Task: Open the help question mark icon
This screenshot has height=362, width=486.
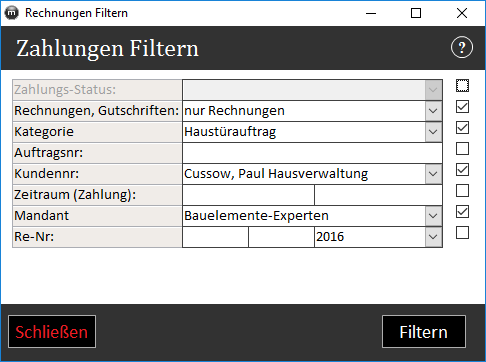Action: click(x=462, y=48)
